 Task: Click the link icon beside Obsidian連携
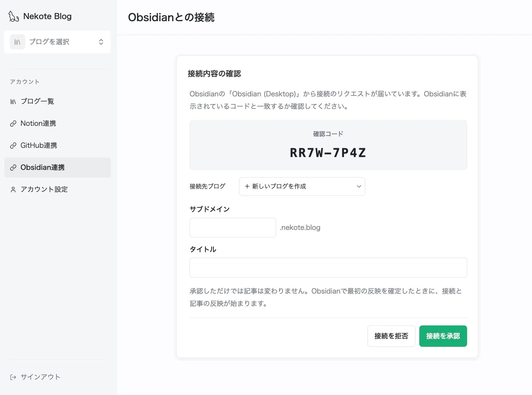[x=13, y=167]
